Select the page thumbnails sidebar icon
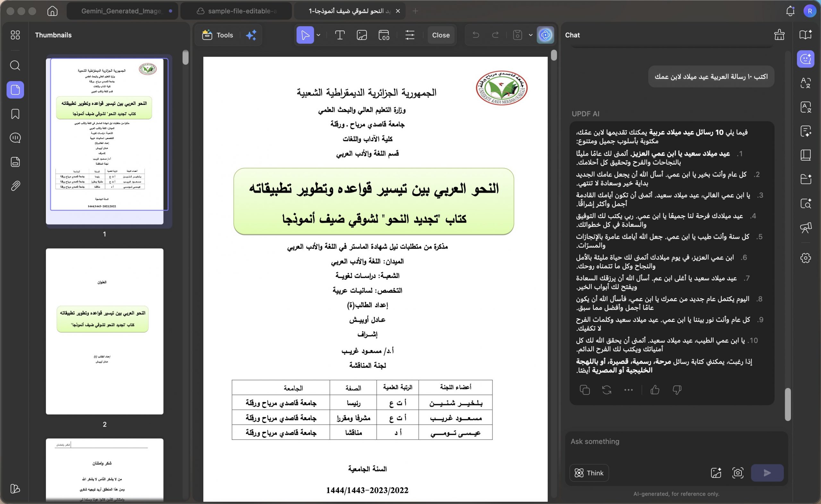Screen dimensions: 821x504 [15, 90]
